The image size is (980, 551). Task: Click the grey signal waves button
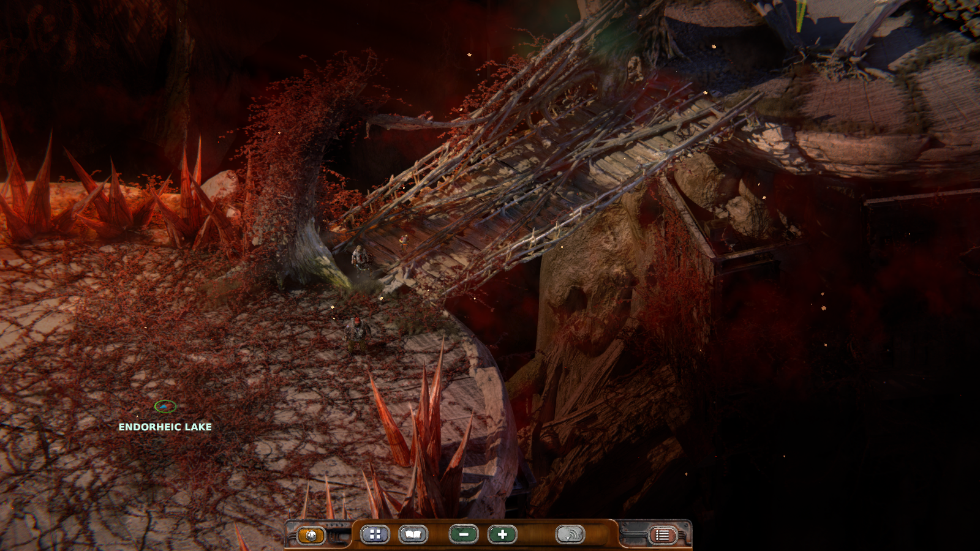[570, 534]
